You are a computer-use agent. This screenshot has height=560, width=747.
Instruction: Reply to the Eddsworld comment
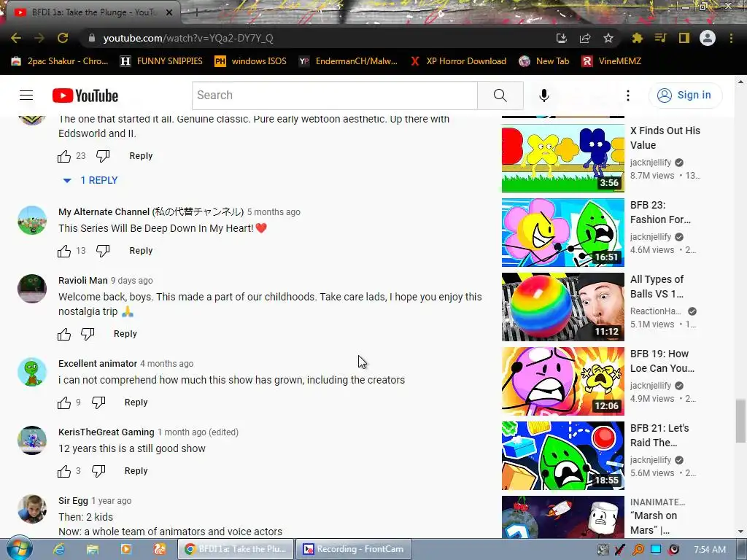click(141, 156)
